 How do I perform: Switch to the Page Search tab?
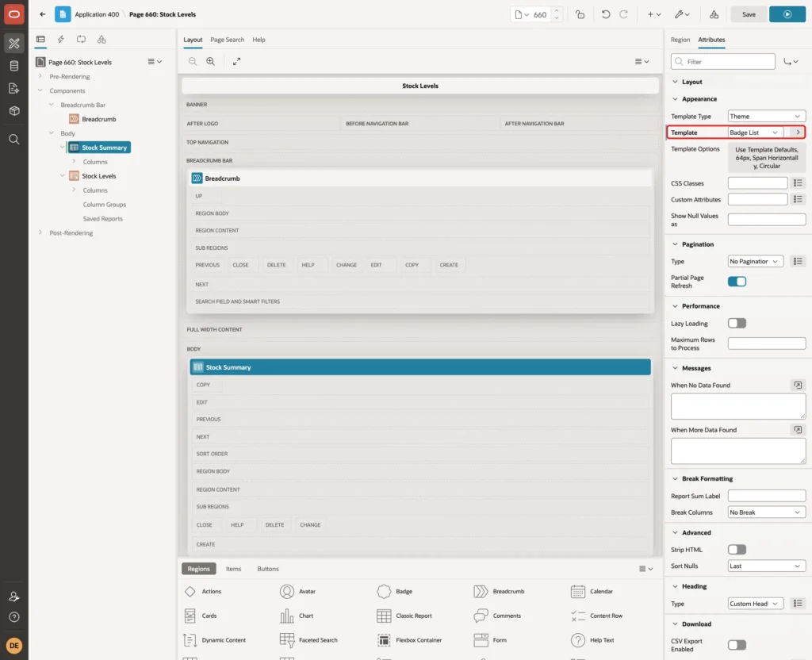(227, 40)
